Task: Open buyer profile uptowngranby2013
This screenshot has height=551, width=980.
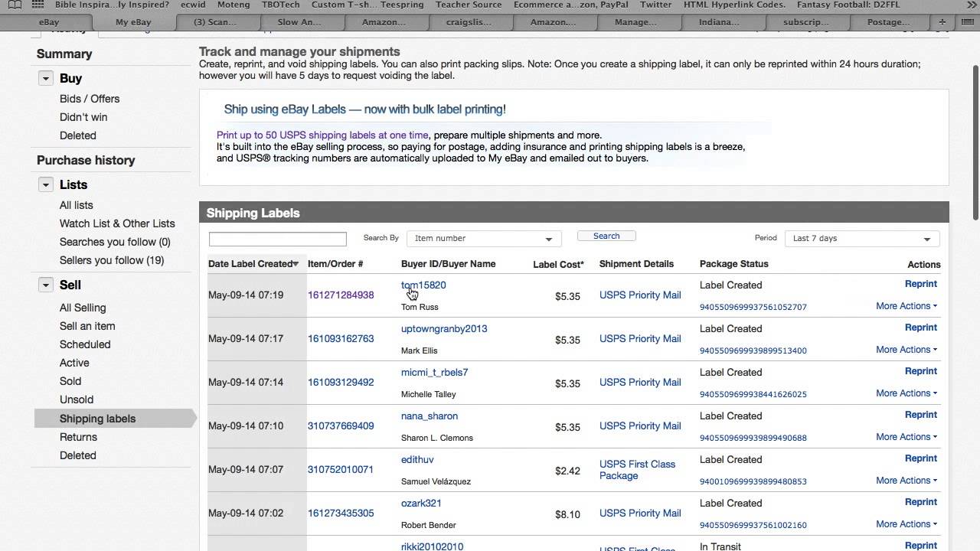Action: (x=444, y=329)
